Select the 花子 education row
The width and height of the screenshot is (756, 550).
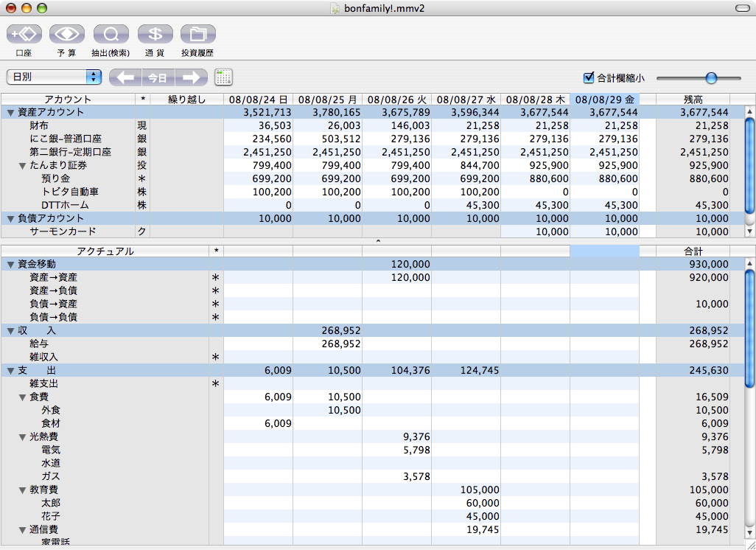point(371,516)
